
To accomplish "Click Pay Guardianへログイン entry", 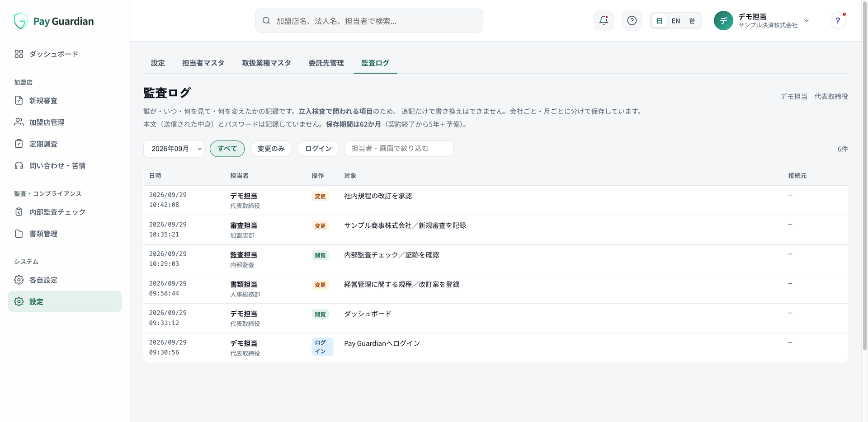I will [x=382, y=343].
